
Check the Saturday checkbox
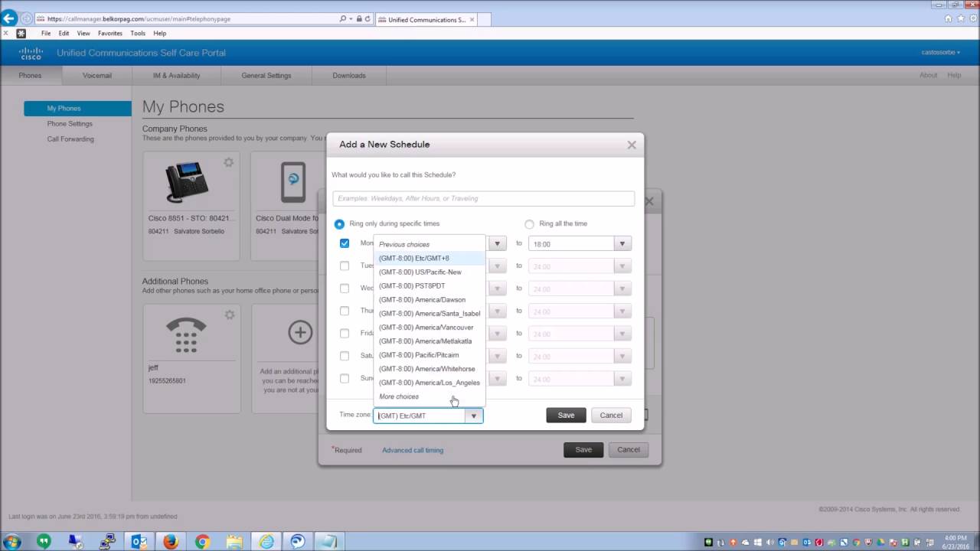[345, 356]
